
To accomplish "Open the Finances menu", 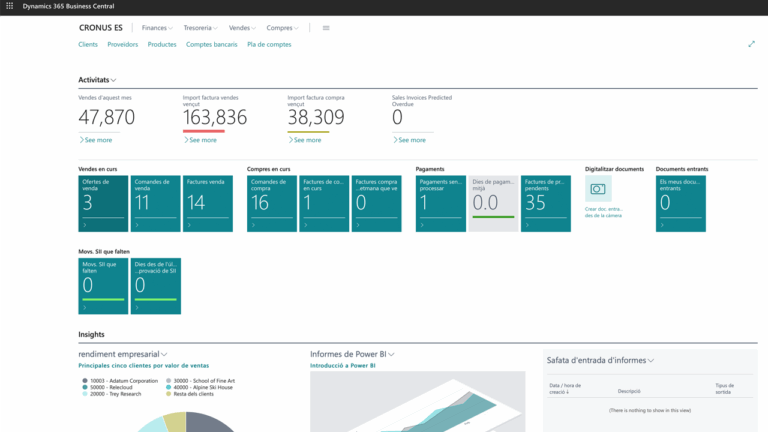I will pyautogui.click(x=157, y=28).
